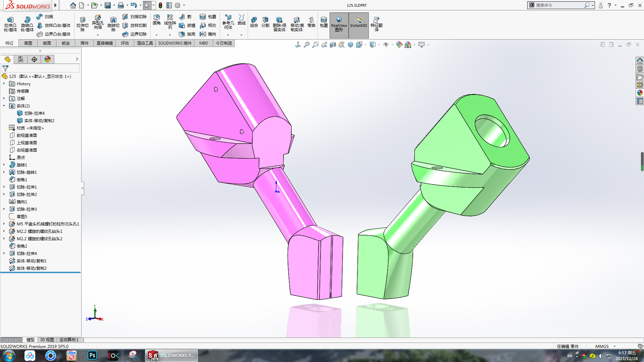Click the SOLIDWORKS taskbar button
Viewport: 644px width, 362px height.
(x=171, y=355)
